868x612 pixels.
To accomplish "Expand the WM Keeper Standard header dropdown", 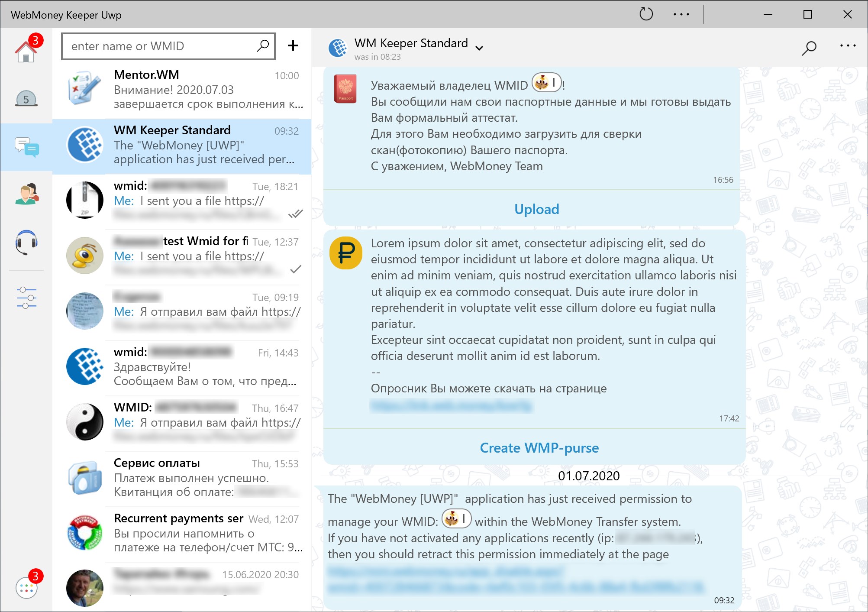I will tap(479, 48).
